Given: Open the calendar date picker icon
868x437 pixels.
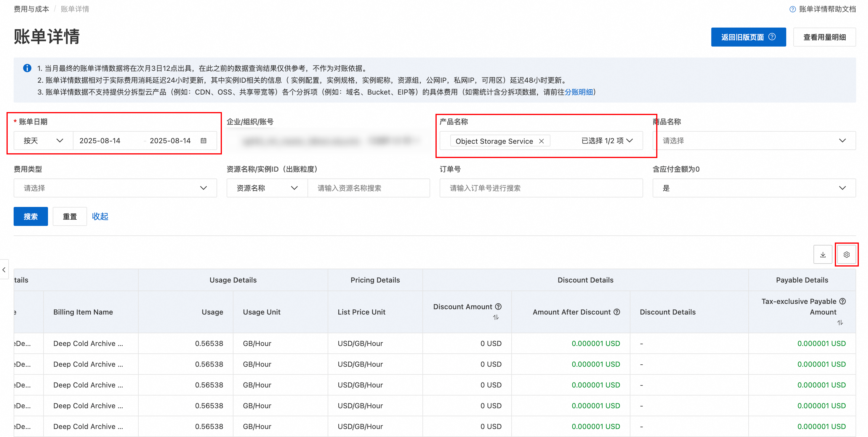Looking at the screenshot, I should (x=203, y=141).
